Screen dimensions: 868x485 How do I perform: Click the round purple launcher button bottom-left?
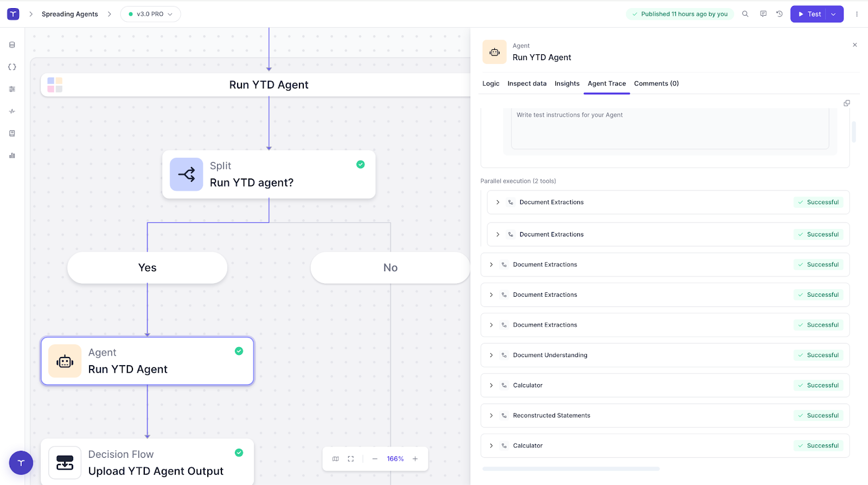[21, 463]
